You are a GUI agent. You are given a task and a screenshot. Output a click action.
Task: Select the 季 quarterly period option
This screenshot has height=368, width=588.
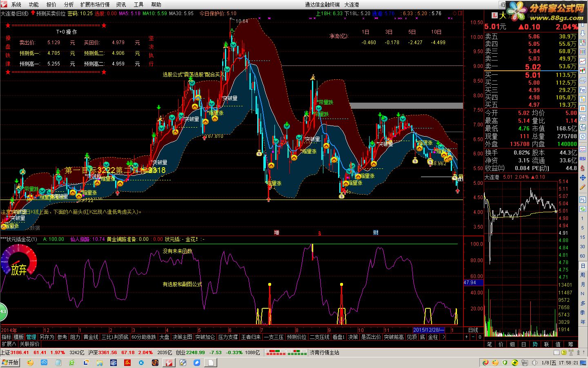[x=583, y=312]
